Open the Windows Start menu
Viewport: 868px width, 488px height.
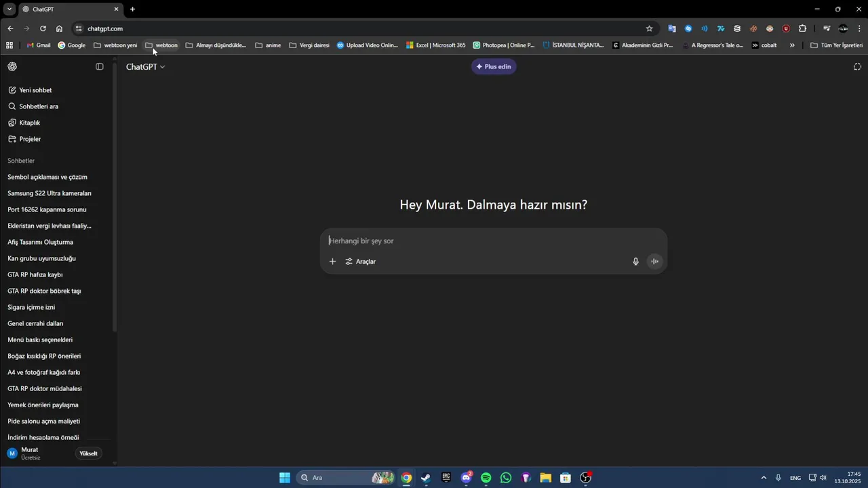tap(285, 478)
